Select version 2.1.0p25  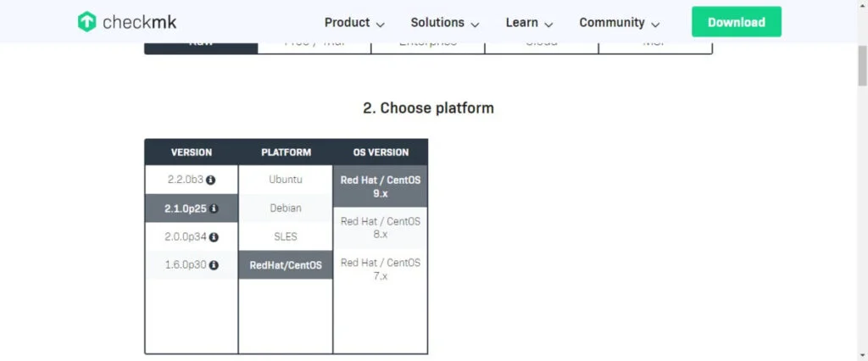pos(192,208)
